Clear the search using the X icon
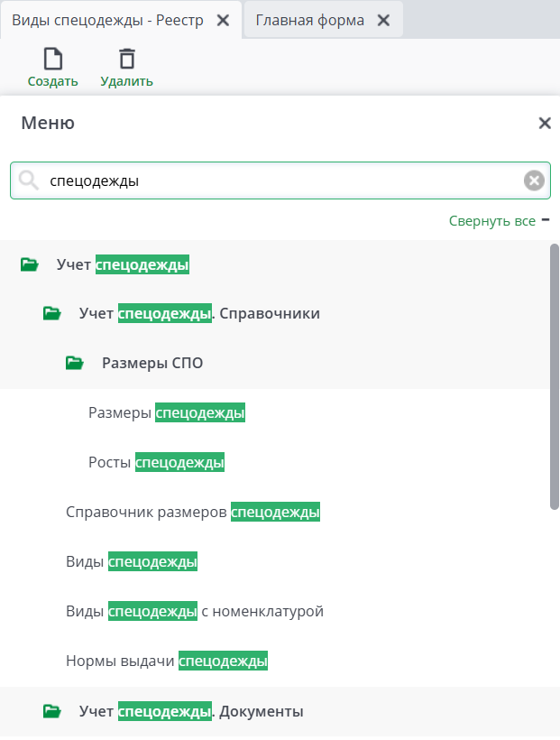This screenshot has width=560, height=740. tap(534, 180)
